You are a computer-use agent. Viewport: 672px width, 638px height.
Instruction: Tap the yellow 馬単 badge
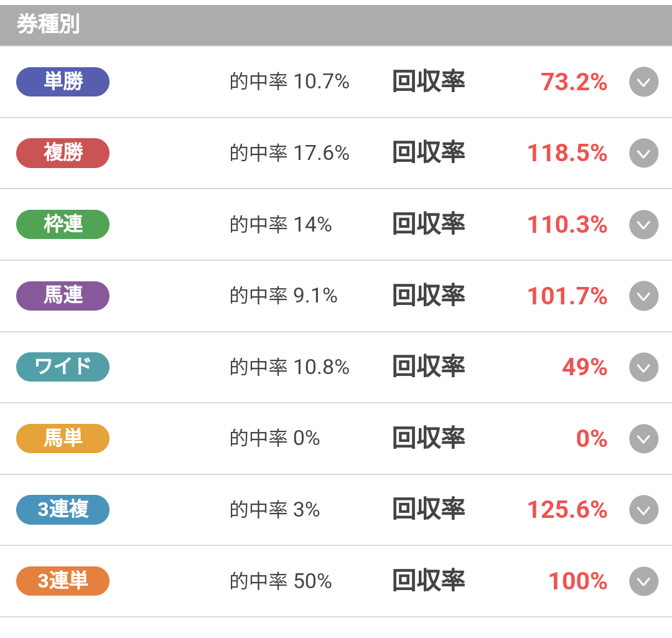click(x=63, y=438)
